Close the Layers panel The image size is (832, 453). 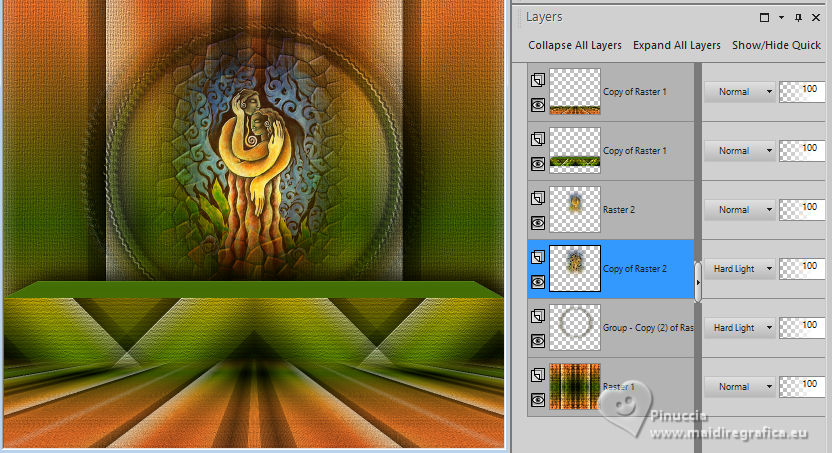click(816, 18)
